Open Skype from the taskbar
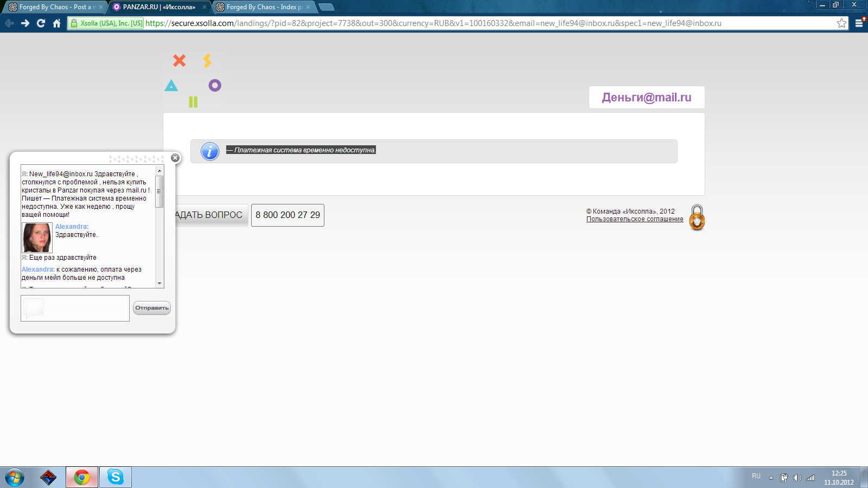This screenshot has width=868, height=488. pyautogui.click(x=116, y=478)
